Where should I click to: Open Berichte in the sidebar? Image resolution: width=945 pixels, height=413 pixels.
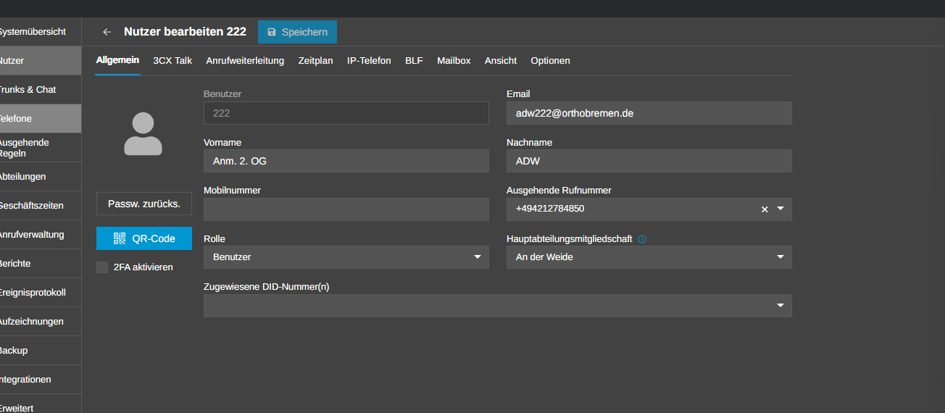coord(40,263)
